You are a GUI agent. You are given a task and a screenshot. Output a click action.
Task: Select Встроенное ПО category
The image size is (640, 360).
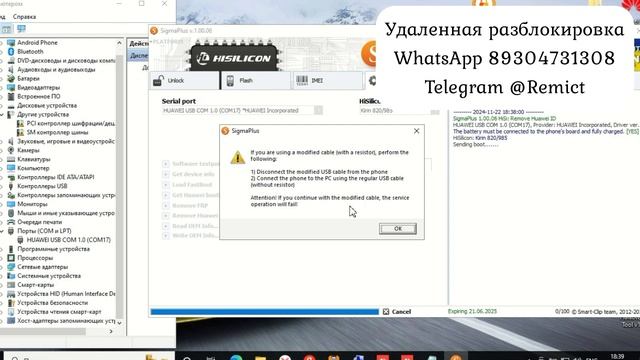[x=38, y=96]
